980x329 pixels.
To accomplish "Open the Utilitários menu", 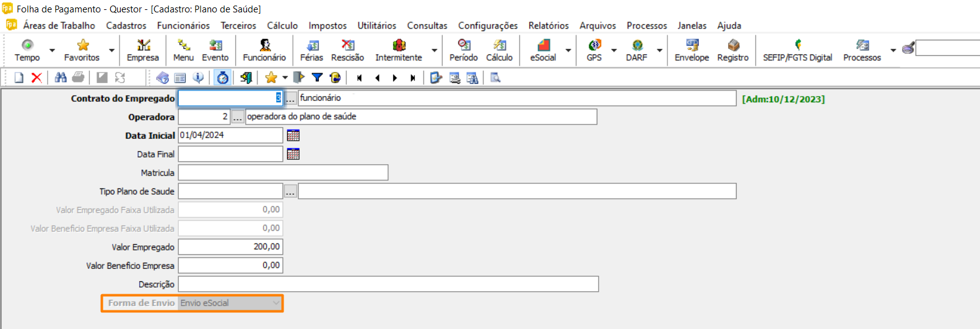I will (x=377, y=25).
